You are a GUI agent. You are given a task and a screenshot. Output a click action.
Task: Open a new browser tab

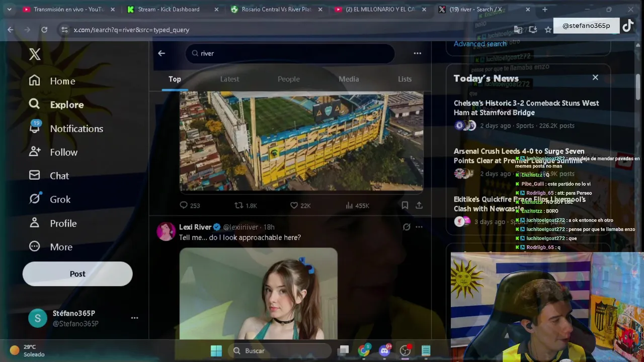tap(545, 9)
